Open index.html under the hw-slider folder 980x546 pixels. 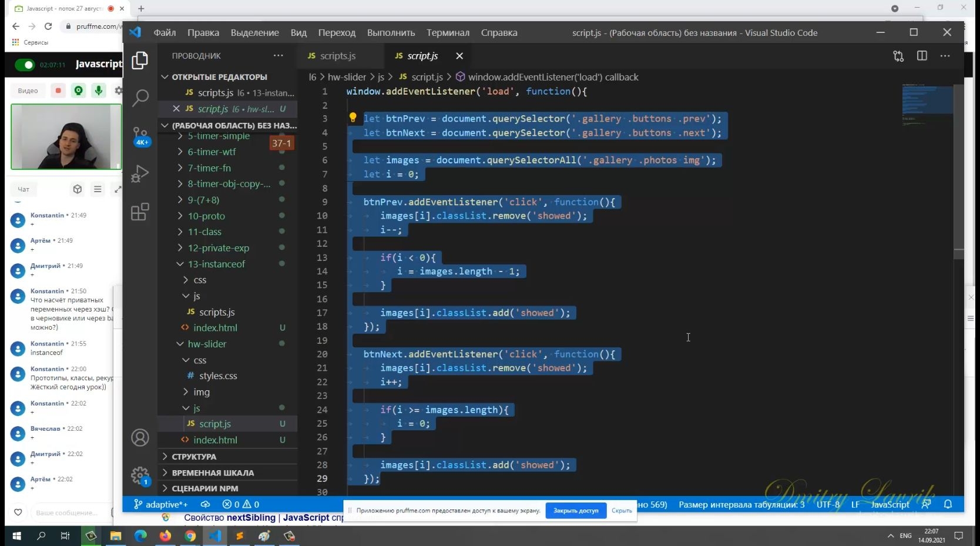pos(215,440)
